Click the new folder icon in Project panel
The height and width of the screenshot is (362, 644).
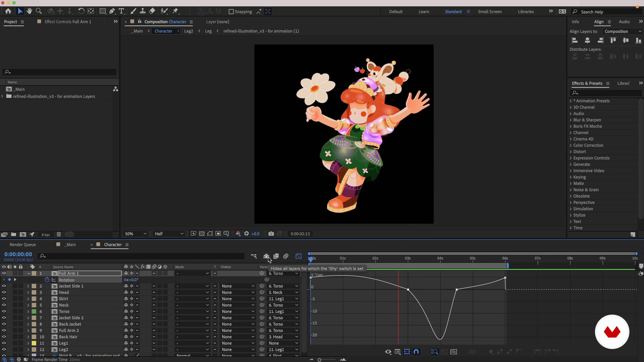[13, 234]
